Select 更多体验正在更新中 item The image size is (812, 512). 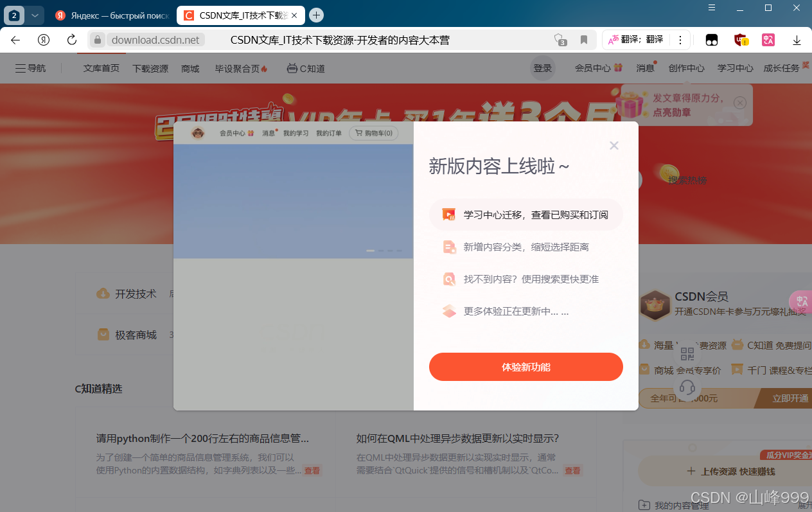(526, 311)
